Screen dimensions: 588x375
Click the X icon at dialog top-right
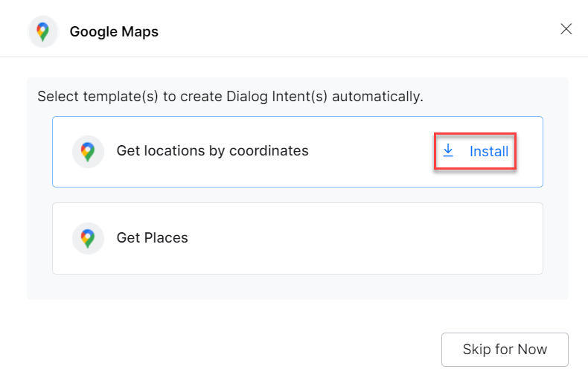point(566,29)
